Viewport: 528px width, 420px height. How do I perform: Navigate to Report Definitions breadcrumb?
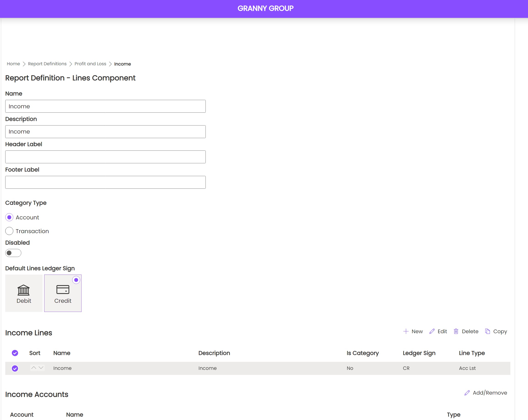47,64
